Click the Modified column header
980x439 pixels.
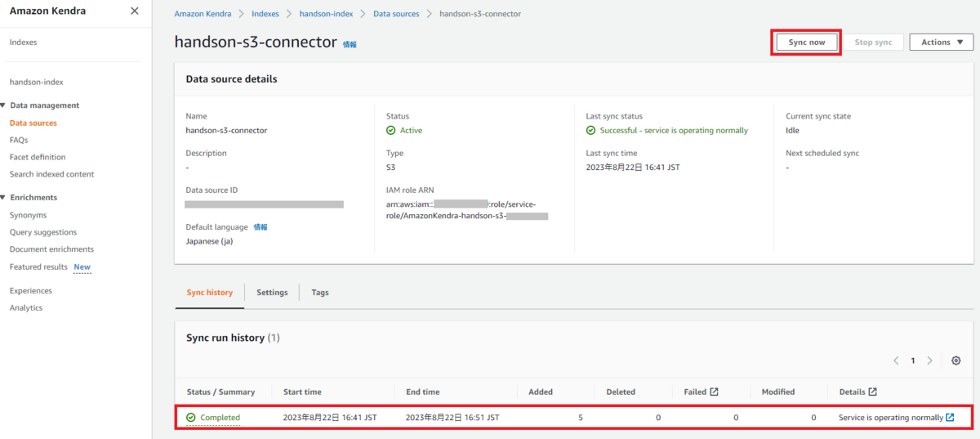coord(778,392)
